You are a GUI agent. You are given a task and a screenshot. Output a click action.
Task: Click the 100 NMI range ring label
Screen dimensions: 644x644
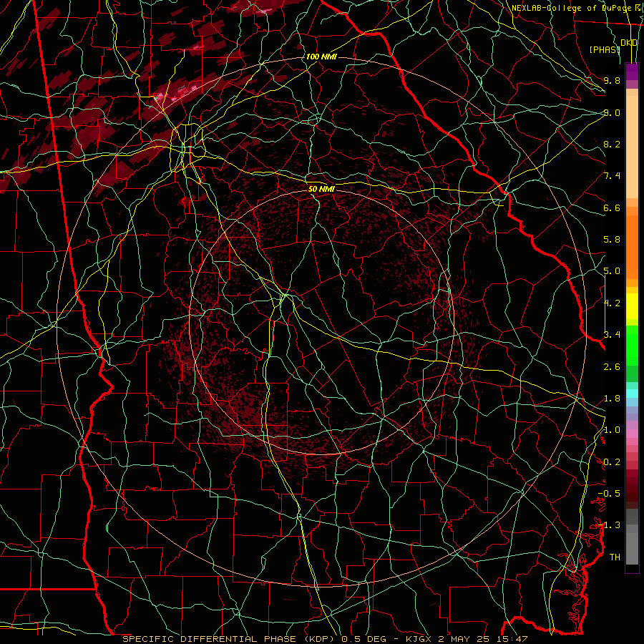tap(321, 57)
